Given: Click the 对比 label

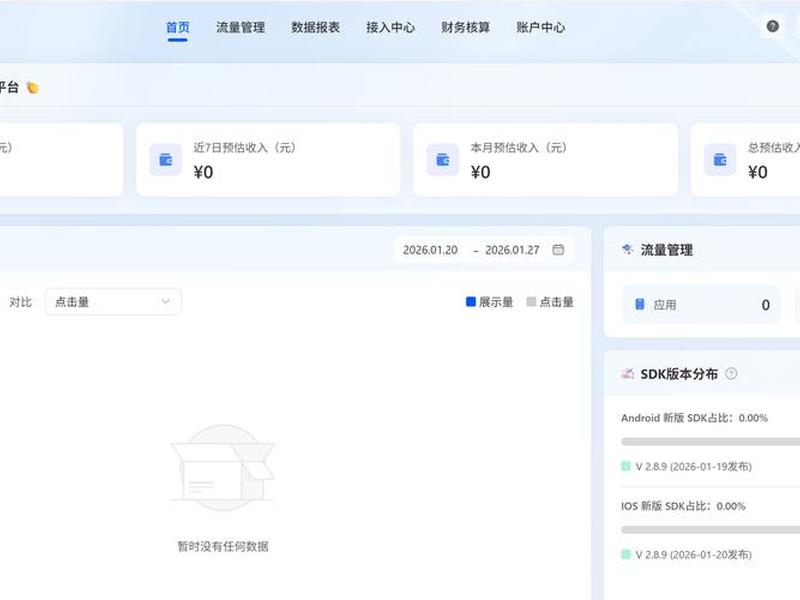Looking at the screenshot, I should click(x=20, y=302).
